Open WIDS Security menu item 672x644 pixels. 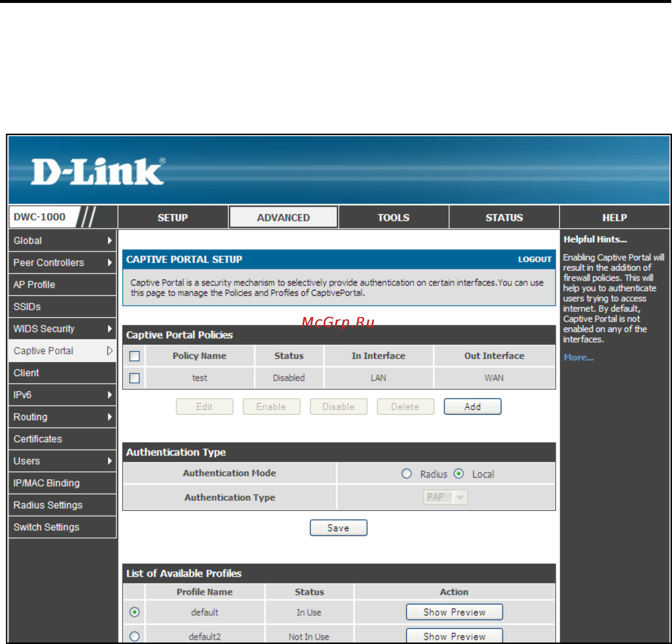point(62,328)
